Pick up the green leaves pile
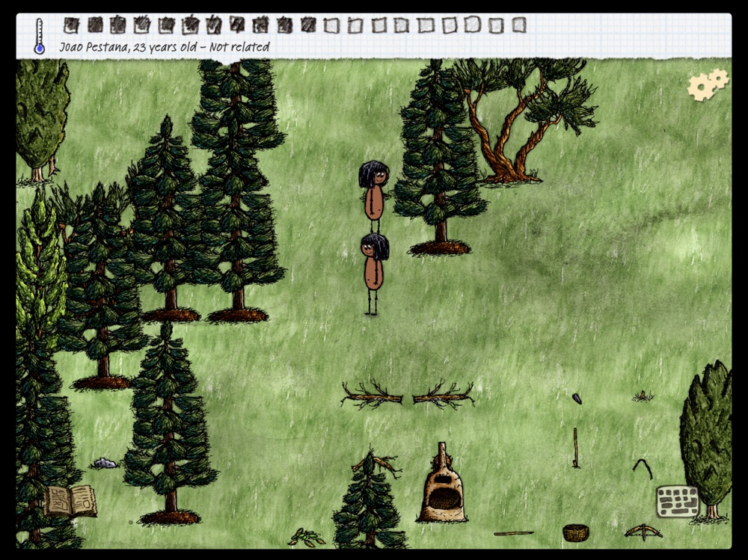 [306, 538]
